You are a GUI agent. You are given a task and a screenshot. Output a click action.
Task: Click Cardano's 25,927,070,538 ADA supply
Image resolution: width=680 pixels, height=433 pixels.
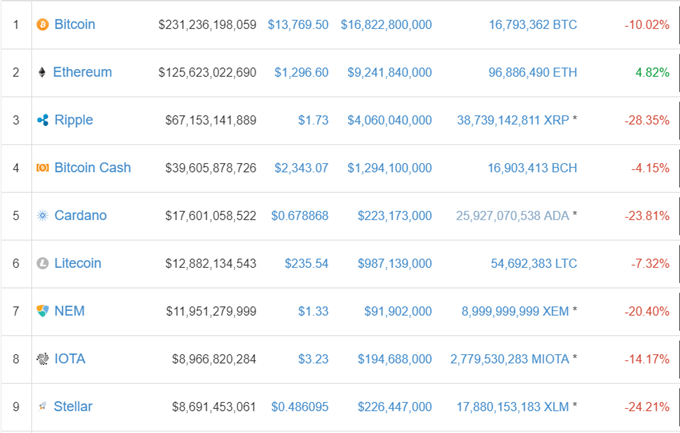tap(512, 216)
